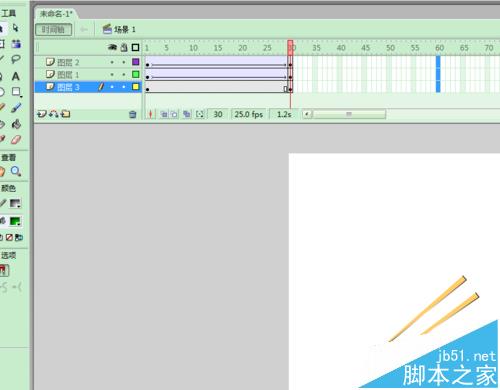Image resolution: width=500 pixels, height=390 pixels.
Task: Click the red playhead at frame 30
Action: [x=290, y=48]
